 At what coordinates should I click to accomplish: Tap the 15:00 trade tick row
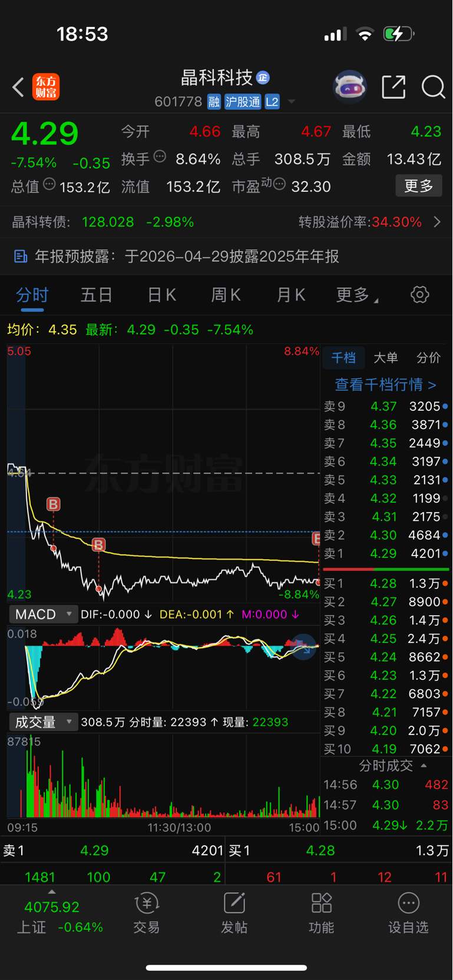pyautogui.click(x=386, y=825)
